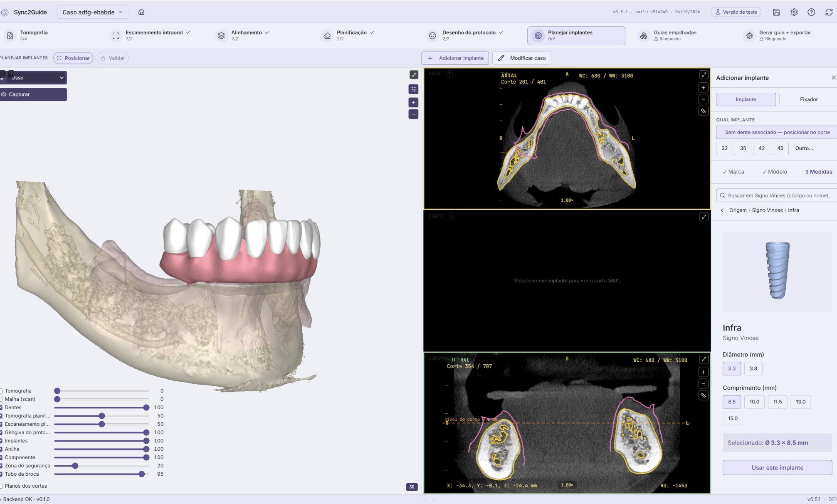Toggle the Zona de segurança checkbox
The width and height of the screenshot is (837, 504).
[1, 466]
